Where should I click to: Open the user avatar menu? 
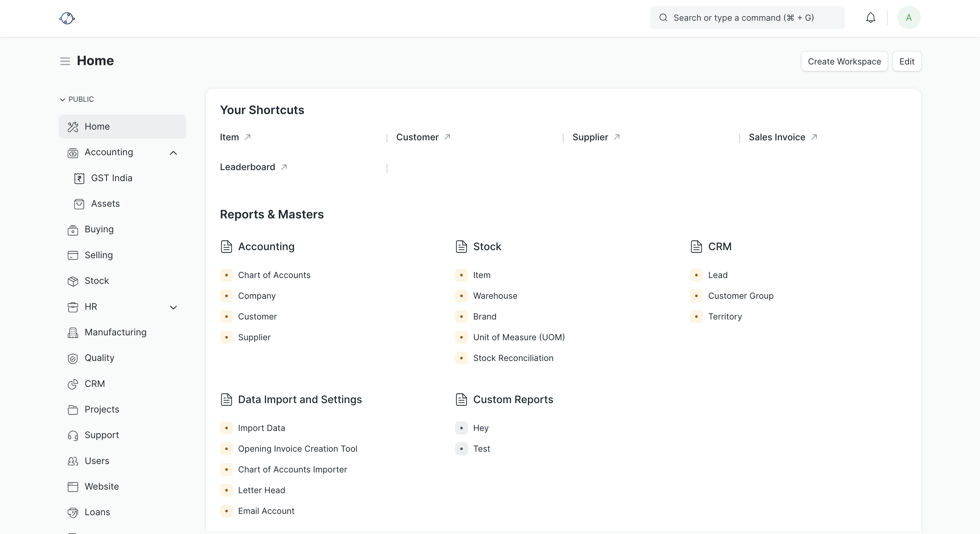point(908,17)
